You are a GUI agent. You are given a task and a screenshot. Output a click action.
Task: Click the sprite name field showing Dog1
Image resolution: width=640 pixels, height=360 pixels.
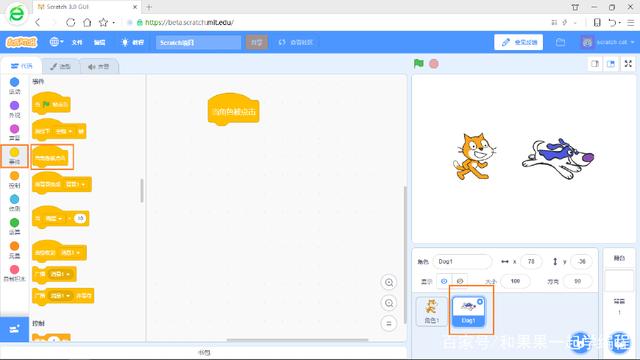coord(462,261)
